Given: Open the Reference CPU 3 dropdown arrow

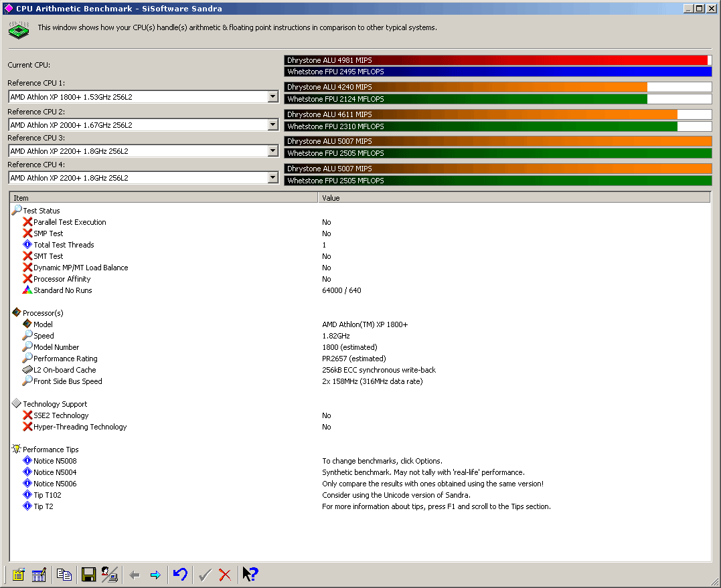Looking at the screenshot, I should click(x=273, y=151).
